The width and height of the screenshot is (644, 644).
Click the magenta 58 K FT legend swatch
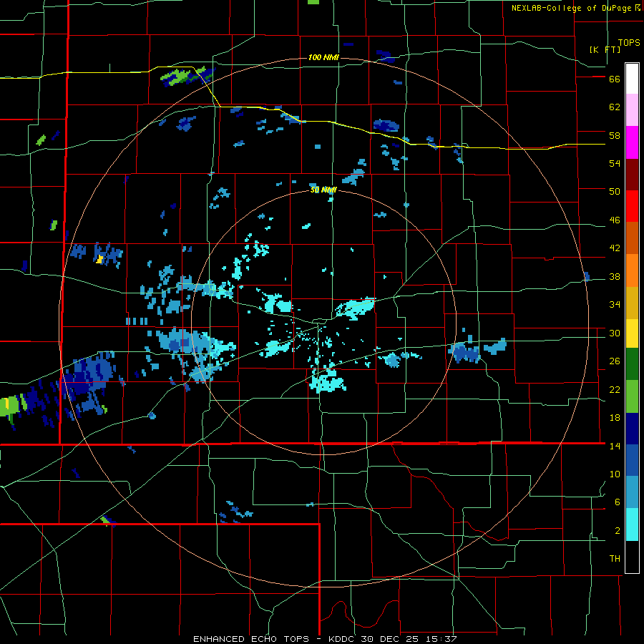[632, 142]
